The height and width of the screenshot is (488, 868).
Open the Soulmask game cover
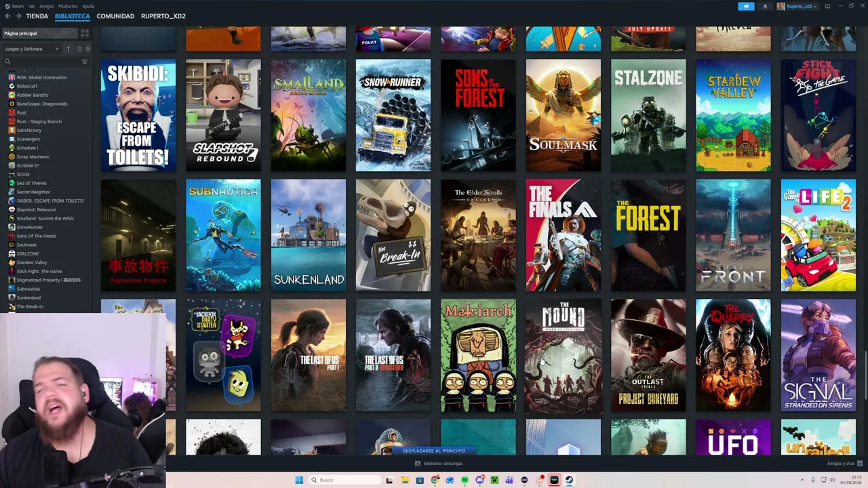click(564, 115)
